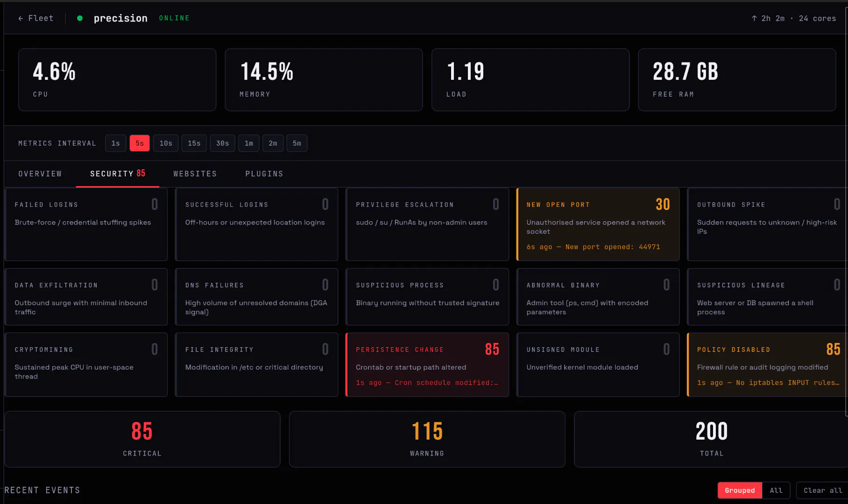This screenshot has width=848, height=504.
Task: Switch to the Plugins tab
Action: (264, 174)
